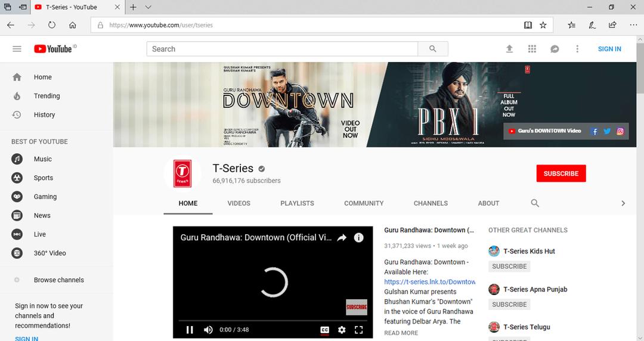
Task: Select the HOME channel tab
Action: pyautogui.click(x=188, y=203)
